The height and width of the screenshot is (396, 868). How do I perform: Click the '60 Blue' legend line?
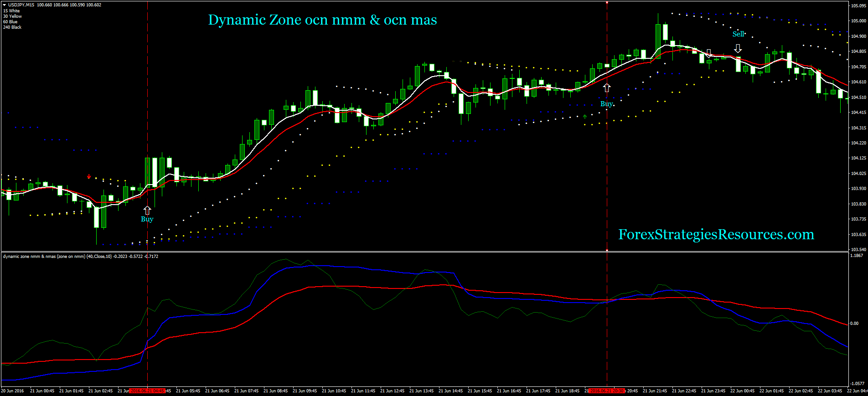(10, 22)
